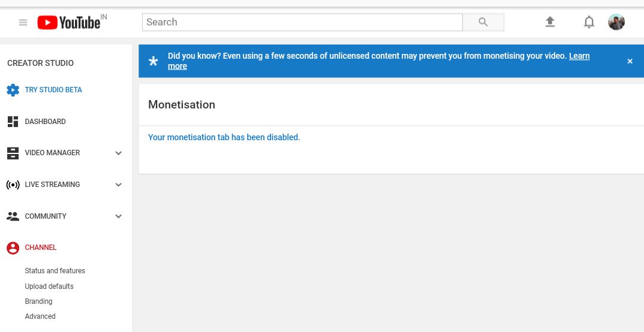Viewport: 644px width, 332px height.
Task: Open the hamburger guide menu
Action: point(23,23)
